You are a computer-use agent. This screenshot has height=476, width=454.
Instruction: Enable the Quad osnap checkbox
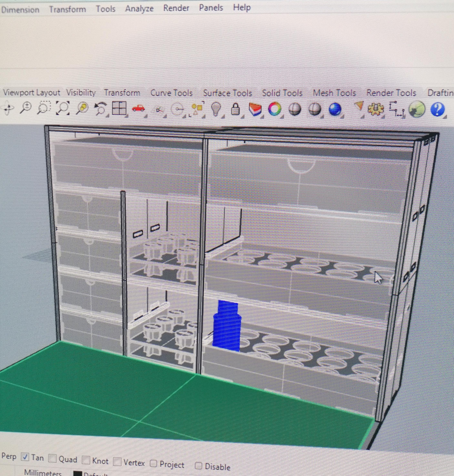52,459
